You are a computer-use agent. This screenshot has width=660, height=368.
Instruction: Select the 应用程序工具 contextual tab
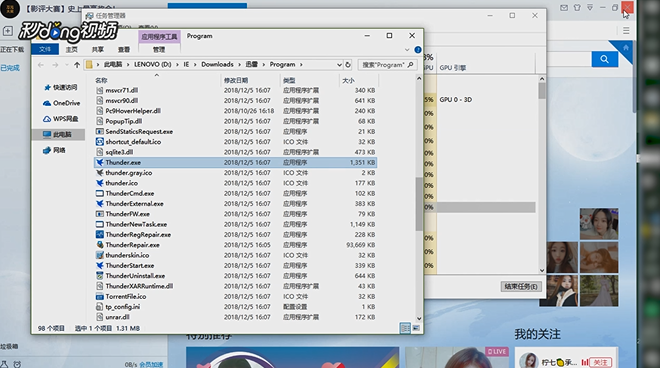click(159, 37)
